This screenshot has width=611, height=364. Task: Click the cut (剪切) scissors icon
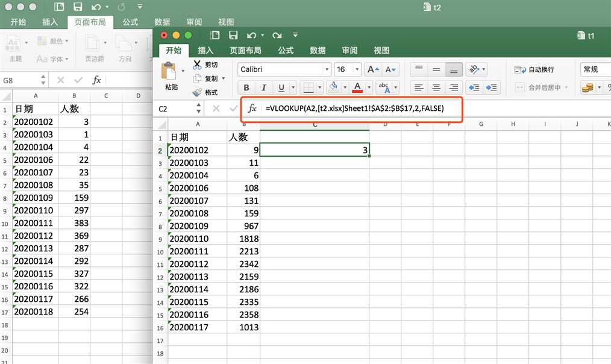[197, 64]
